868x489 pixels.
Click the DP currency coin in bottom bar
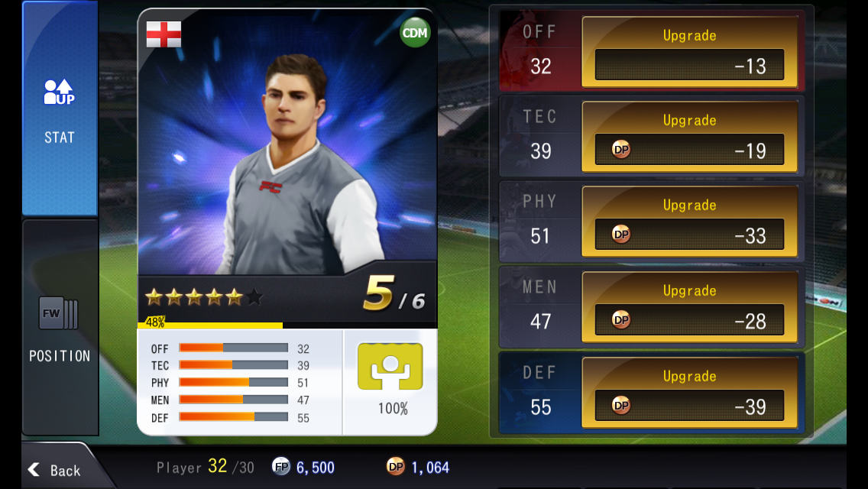(395, 466)
